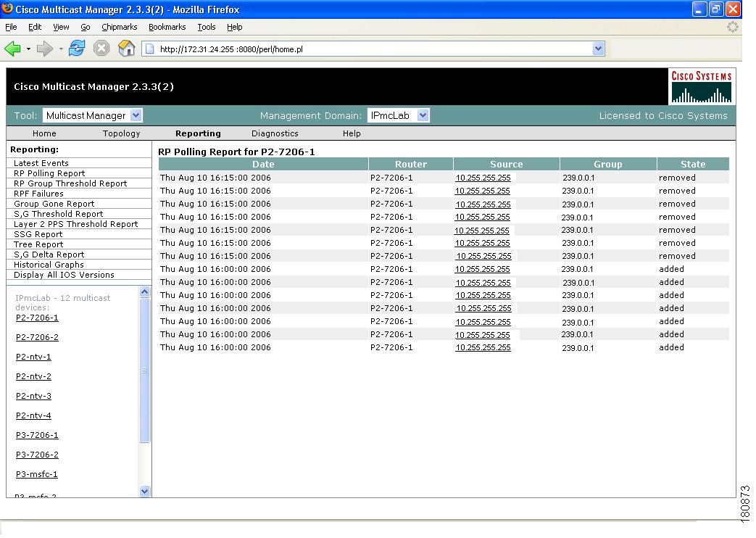Select device P3-7206-2

pyautogui.click(x=37, y=455)
